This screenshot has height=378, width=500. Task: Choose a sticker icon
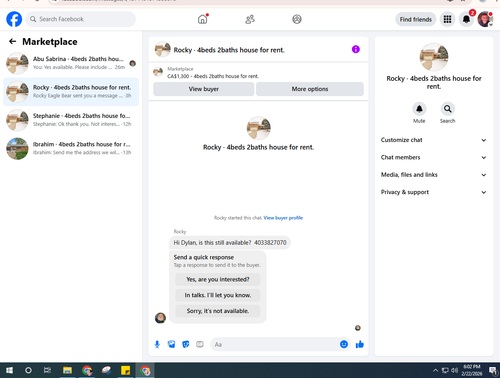[x=186, y=344]
